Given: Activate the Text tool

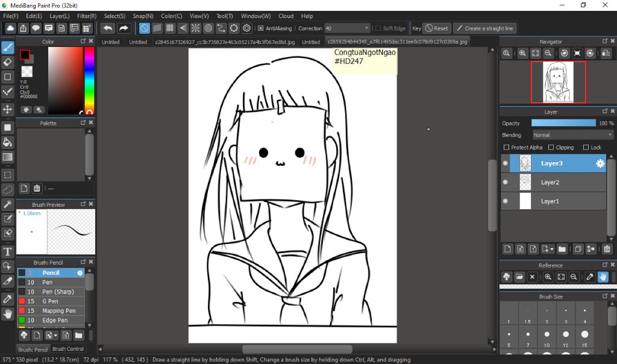Looking at the screenshot, I should 7,251.
